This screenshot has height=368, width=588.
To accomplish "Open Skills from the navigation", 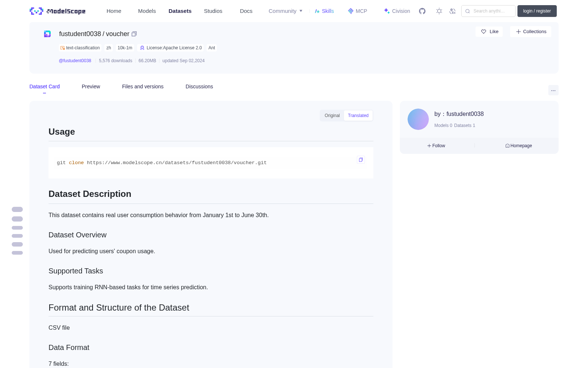I will (324, 11).
